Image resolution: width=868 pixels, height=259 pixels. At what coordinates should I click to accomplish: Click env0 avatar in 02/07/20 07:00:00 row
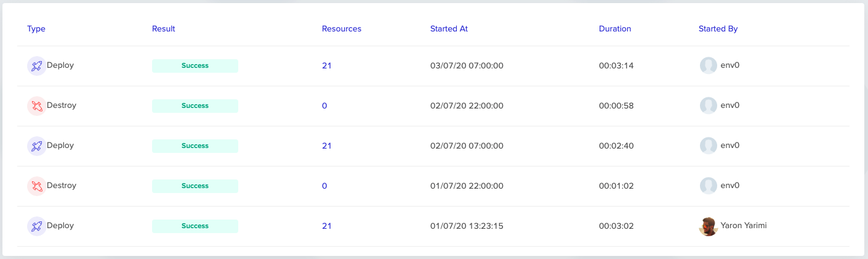(x=709, y=146)
